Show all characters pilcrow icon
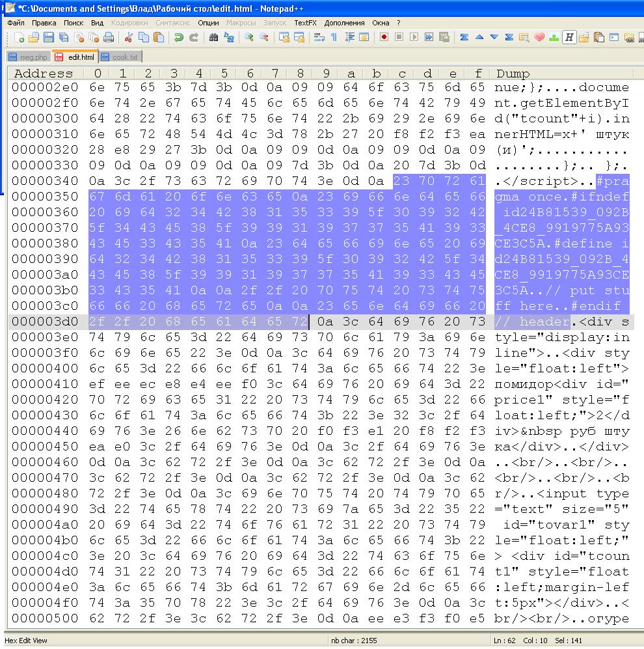This screenshot has width=644, height=649. 334,38
